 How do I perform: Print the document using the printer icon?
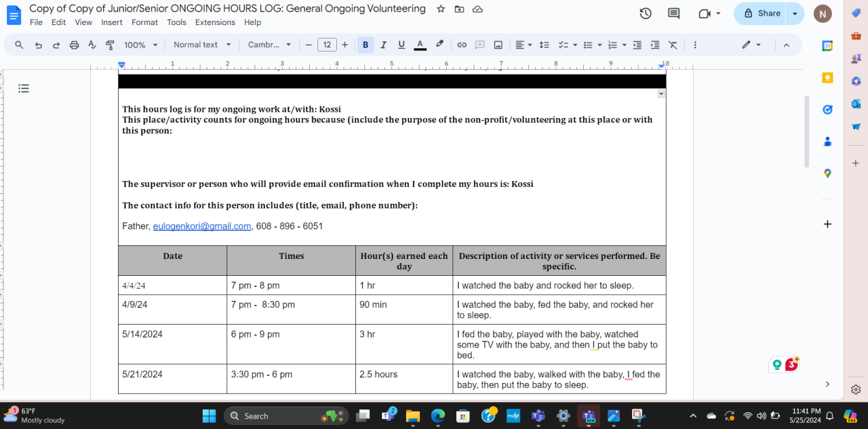(x=75, y=45)
